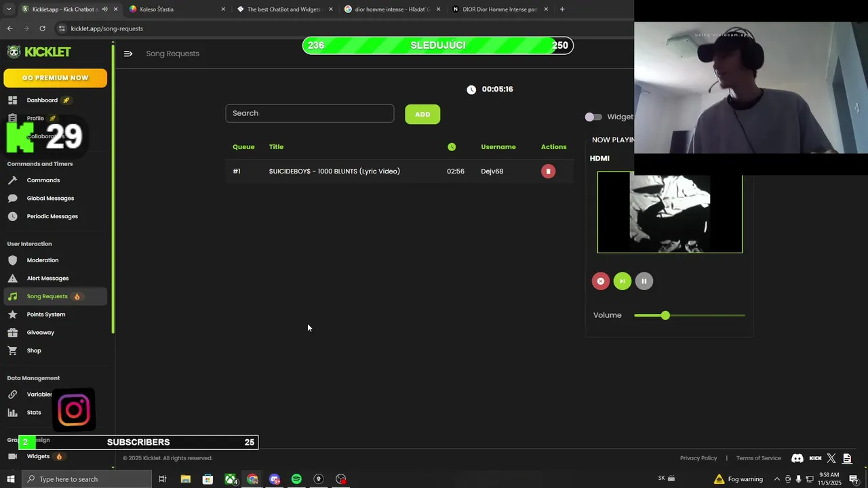
Task: Open the Windows Start menu
Action: (10, 479)
